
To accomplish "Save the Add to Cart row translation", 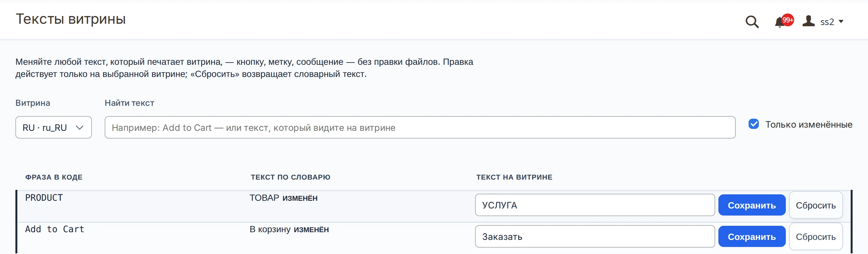I will click(x=752, y=236).
